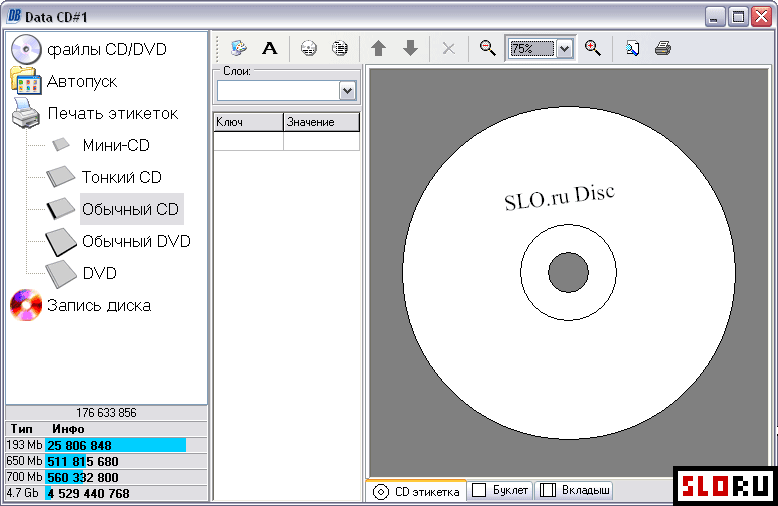Click the Ключ column header

click(x=248, y=122)
